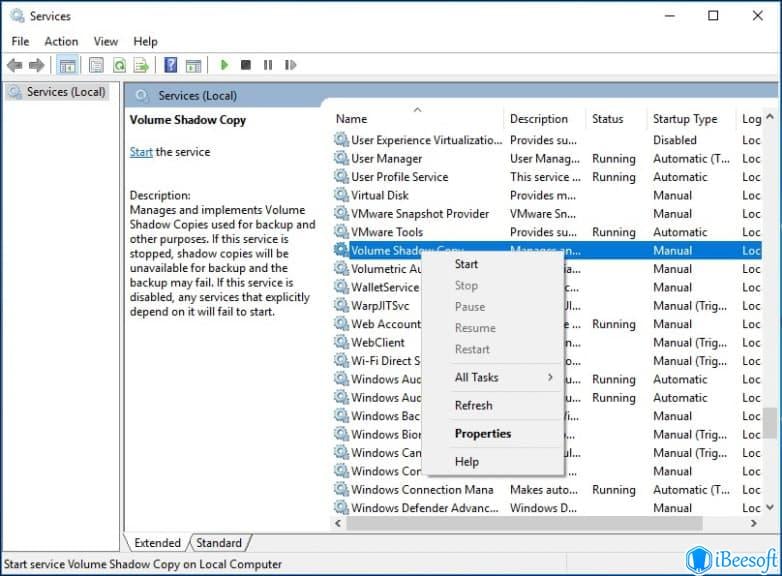Select the WarpJITSvc service row
This screenshot has width=782, height=576.
pos(547,306)
